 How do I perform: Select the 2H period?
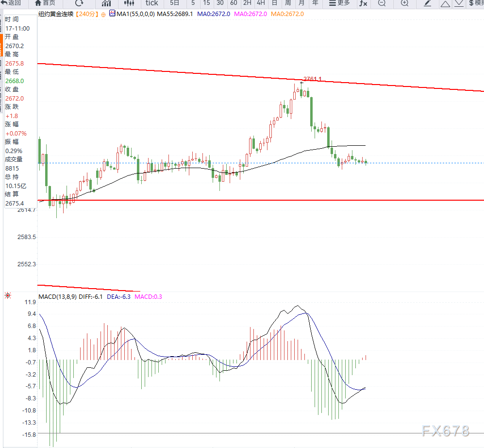(x=247, y=3)
